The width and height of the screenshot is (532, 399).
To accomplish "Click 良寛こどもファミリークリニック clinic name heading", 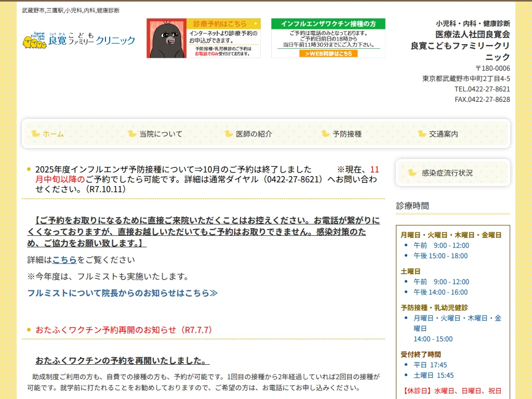I will (460, 51).
